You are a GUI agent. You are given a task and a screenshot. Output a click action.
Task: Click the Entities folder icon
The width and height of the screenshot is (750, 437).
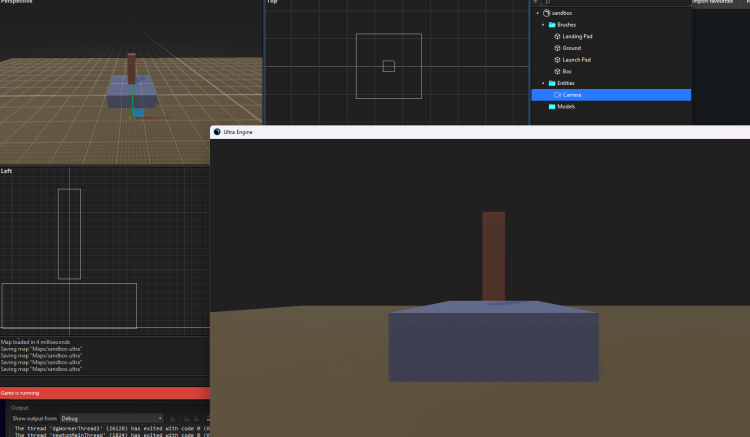click(x=552, y=83)
